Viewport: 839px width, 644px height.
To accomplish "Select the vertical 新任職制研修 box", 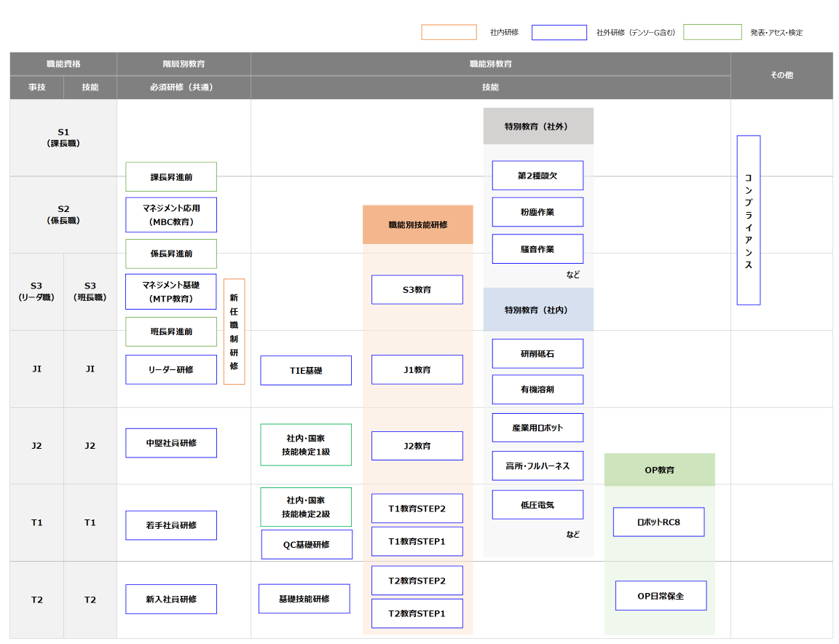I will pos(234,331).
